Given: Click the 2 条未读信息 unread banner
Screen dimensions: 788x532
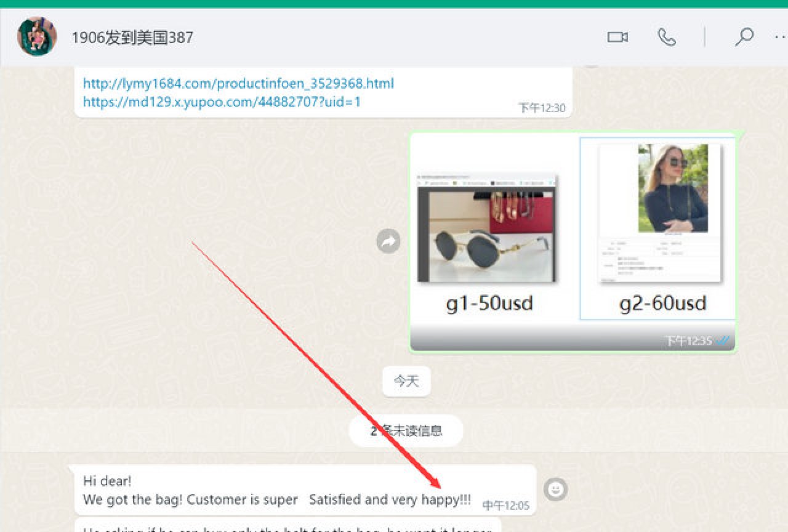Looking at the screenshot, I should pyautogui.click(x=406, y=430).
